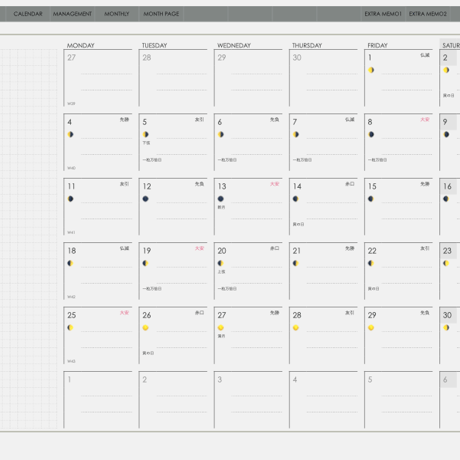Tap the moon phase icon on day 7
This screenshot has width=460, height=460.
pos(296,134)
